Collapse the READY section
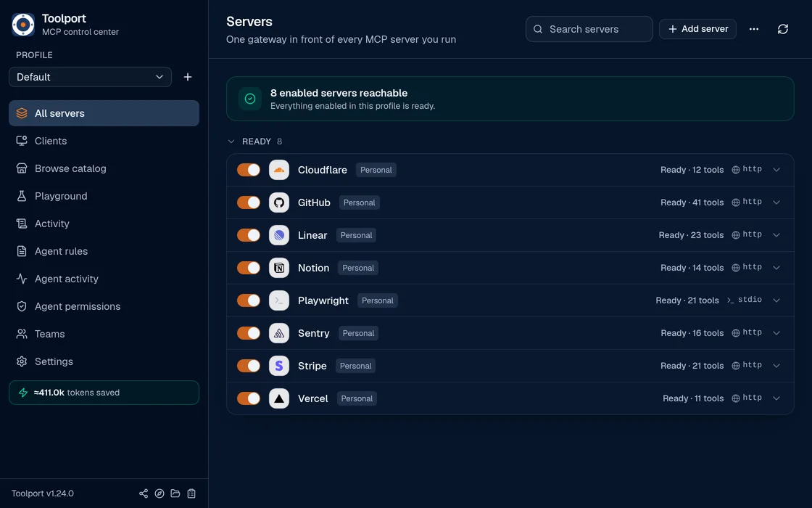This screenshot has width=812, height=508. pyautogui.click(x=231, y=142)
